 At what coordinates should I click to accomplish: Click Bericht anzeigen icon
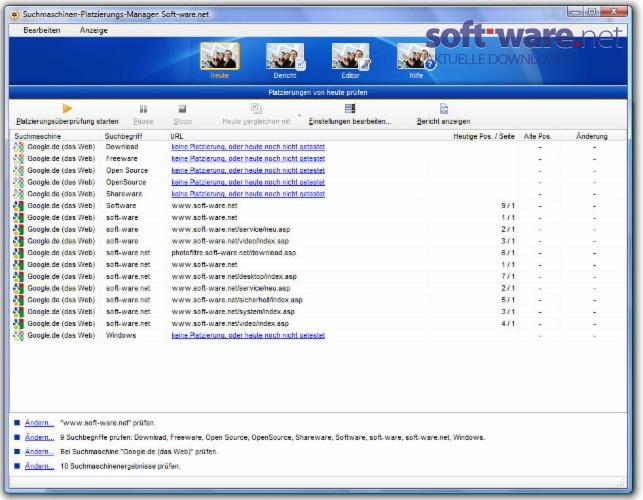coord(444,109)
